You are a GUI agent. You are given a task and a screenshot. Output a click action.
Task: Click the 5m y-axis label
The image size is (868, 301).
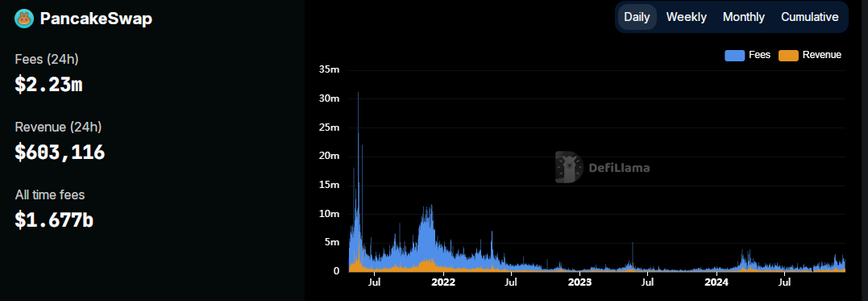332,242
